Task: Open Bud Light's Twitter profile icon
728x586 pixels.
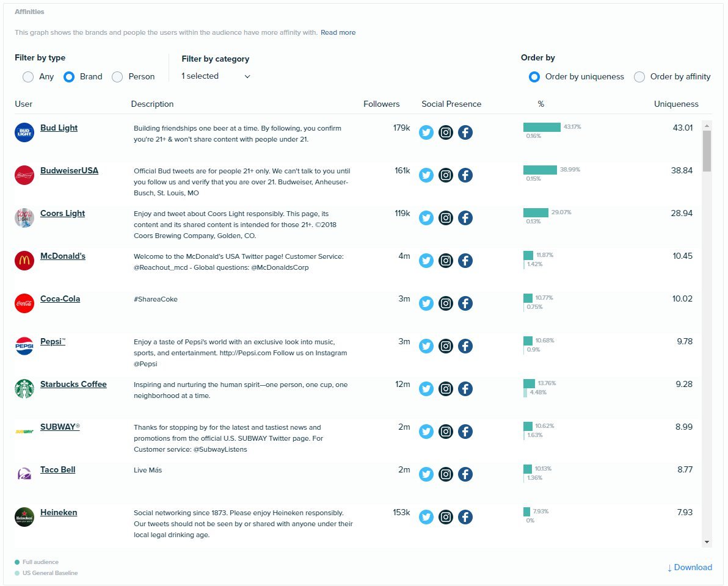Action: [426, 132]
